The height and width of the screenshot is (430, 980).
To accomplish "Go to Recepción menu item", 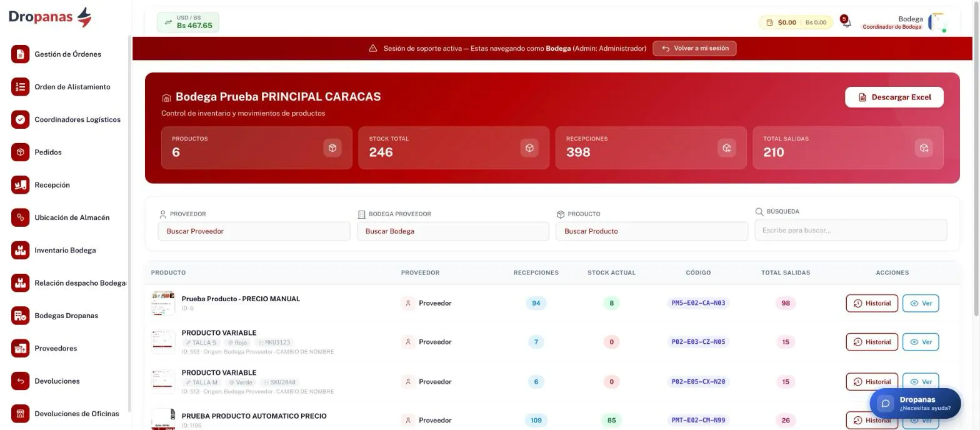I will pyautogui.click(x=52, y=185).
